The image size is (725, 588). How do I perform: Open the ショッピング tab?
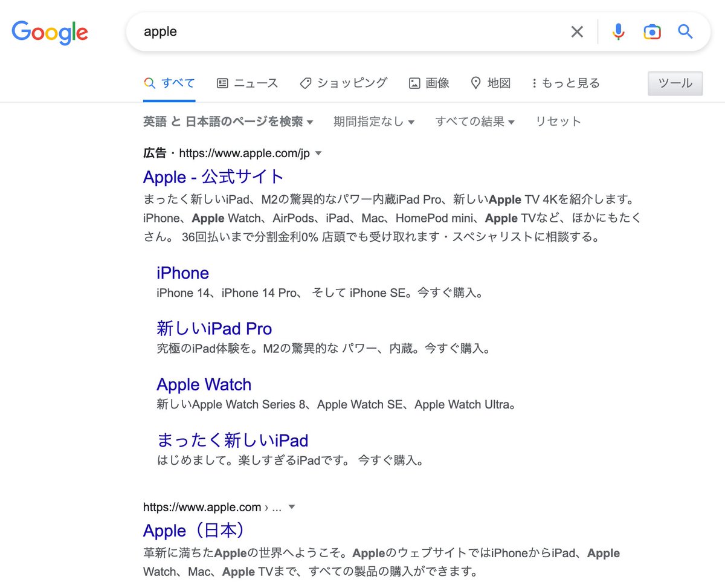[x=343, y=83]
